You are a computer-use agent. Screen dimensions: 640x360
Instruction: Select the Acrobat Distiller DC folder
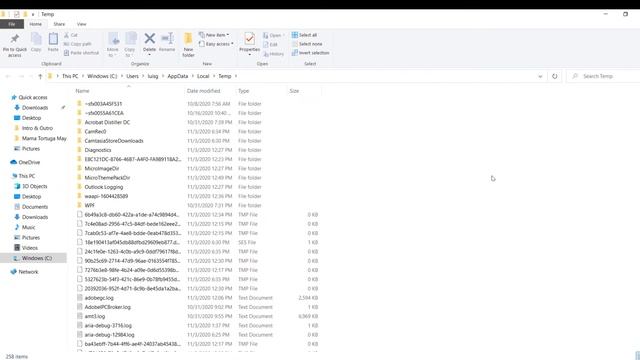[x=107, y=122]
